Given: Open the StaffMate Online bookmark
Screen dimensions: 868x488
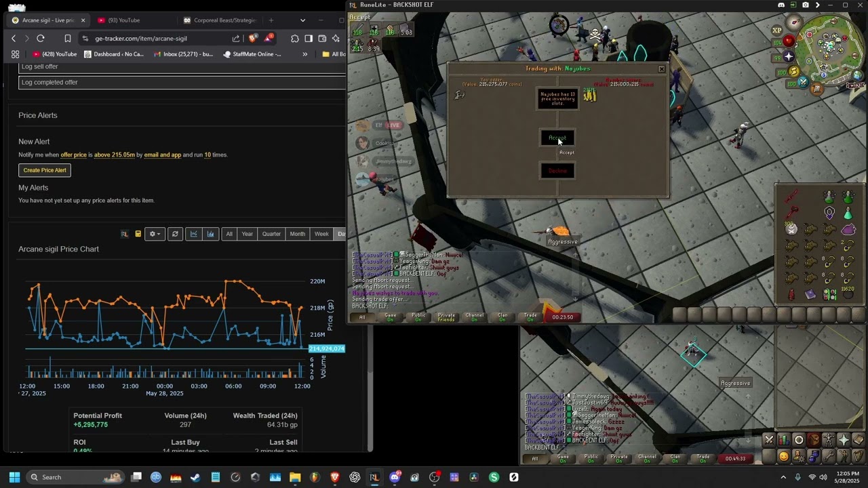Looking at the screenshot, I should point(252,54).
